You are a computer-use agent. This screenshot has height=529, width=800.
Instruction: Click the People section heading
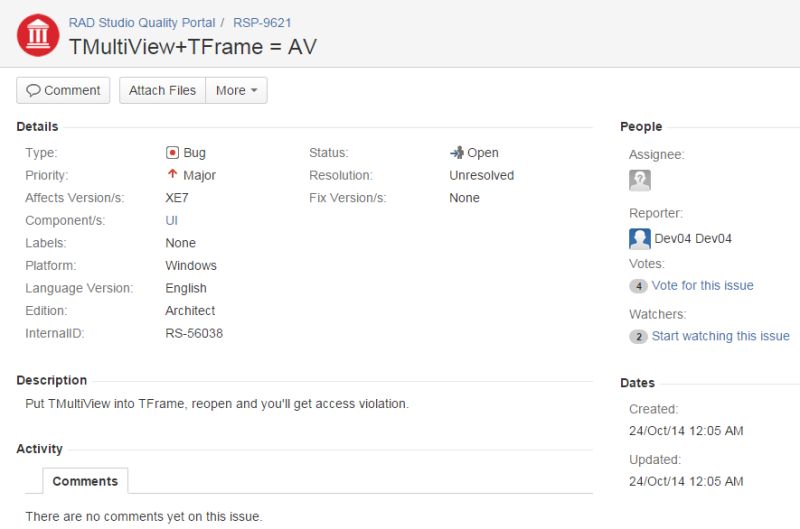pyautogui.click(x=641, y=127)
